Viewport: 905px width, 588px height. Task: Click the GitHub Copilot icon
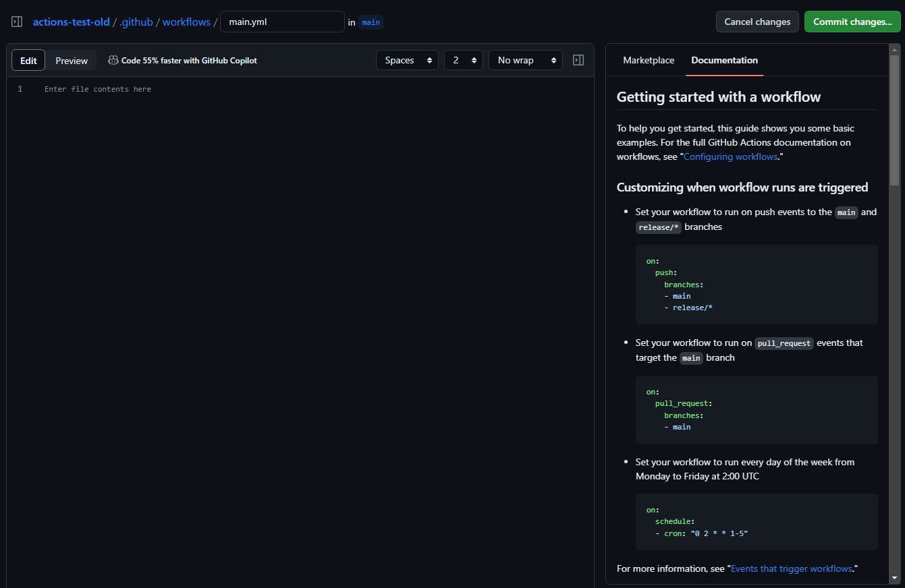coord(113,60)
